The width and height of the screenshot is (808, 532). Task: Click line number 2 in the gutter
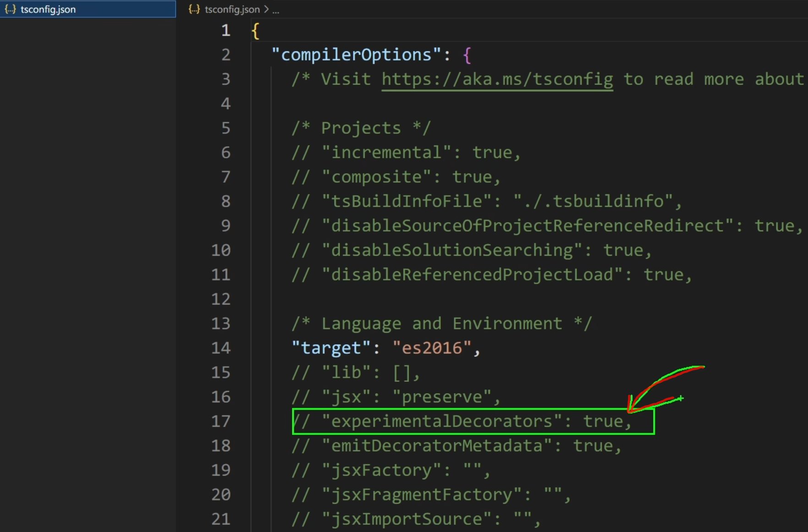coord(225,55)
